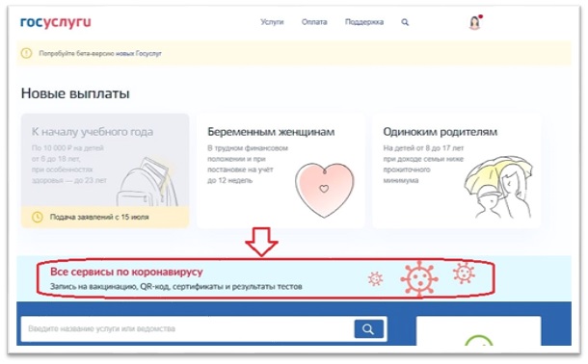Click the umbrella family illustration

coord(498,187)
